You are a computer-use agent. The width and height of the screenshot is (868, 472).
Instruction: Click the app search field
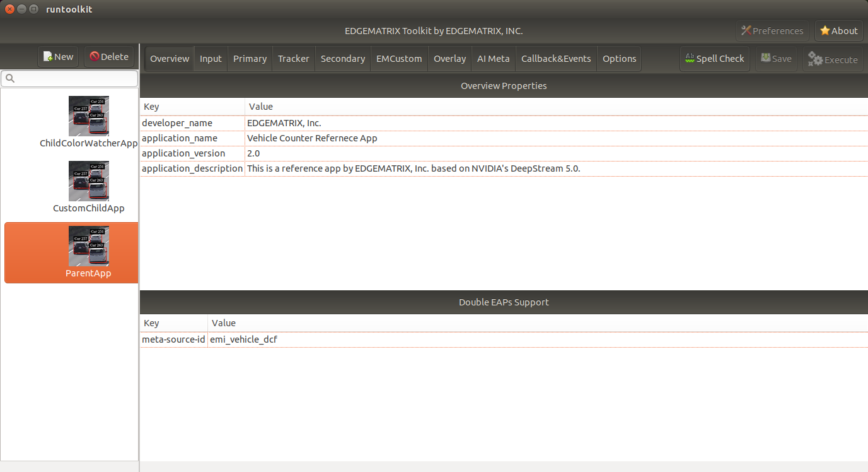(69, 78)
